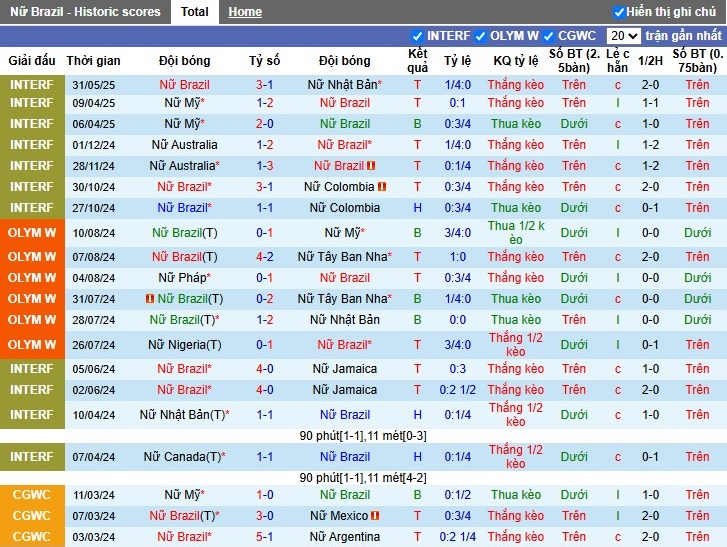Image resolution: width=727 pixels, height=547 pixels.
Task: Open Nữ Nigeria(T) team link
Action: point(185,345)
